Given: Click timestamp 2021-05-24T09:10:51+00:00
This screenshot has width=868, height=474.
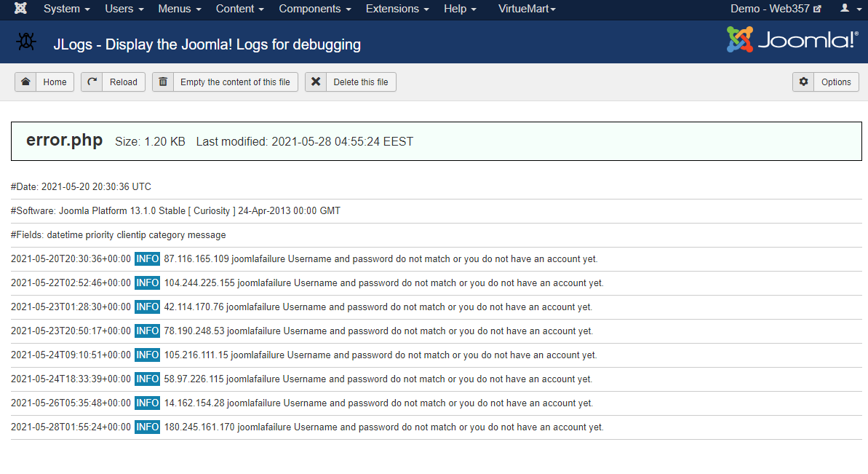Looking at the screenshot, I should click(x=71, y=355).
